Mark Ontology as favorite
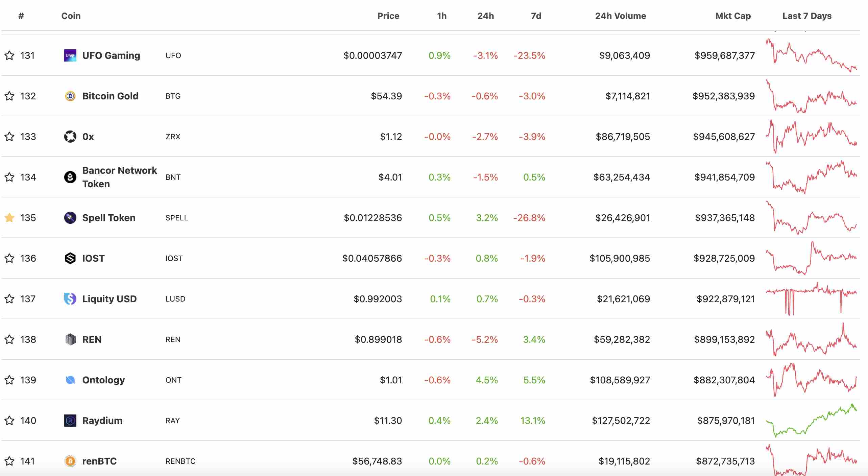This screenshot has width=868, height=476. (x=9, y=380)
